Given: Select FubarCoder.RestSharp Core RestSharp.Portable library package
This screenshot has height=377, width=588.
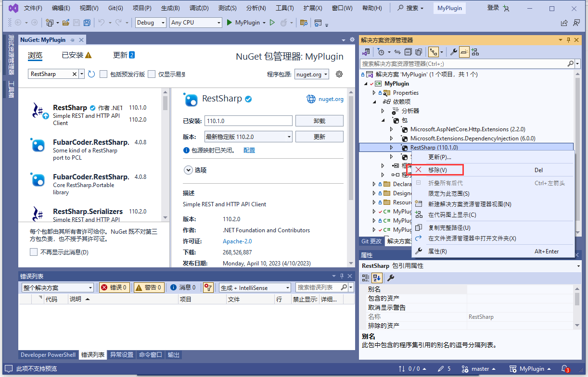Looking at the screenshot, I should [89, 184].
